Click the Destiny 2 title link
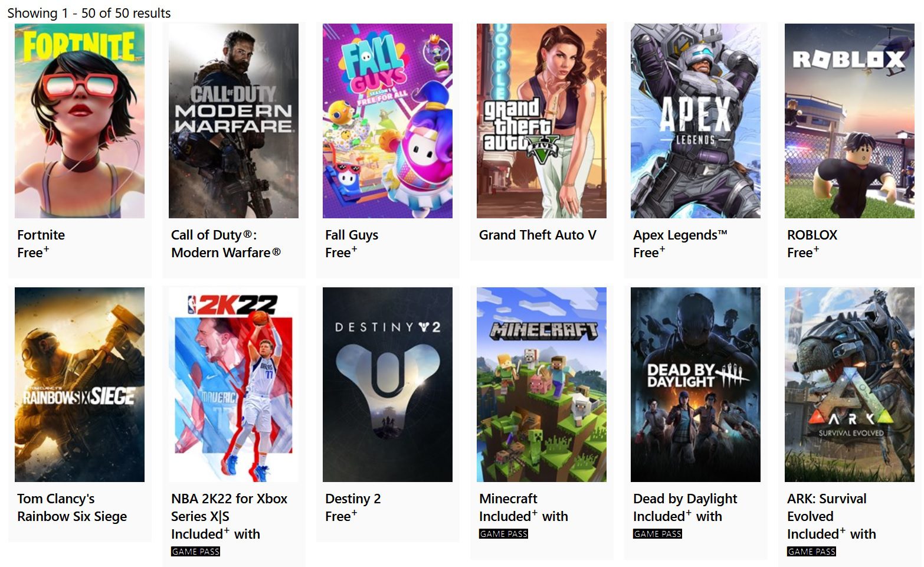 click(x=353, y=499)
